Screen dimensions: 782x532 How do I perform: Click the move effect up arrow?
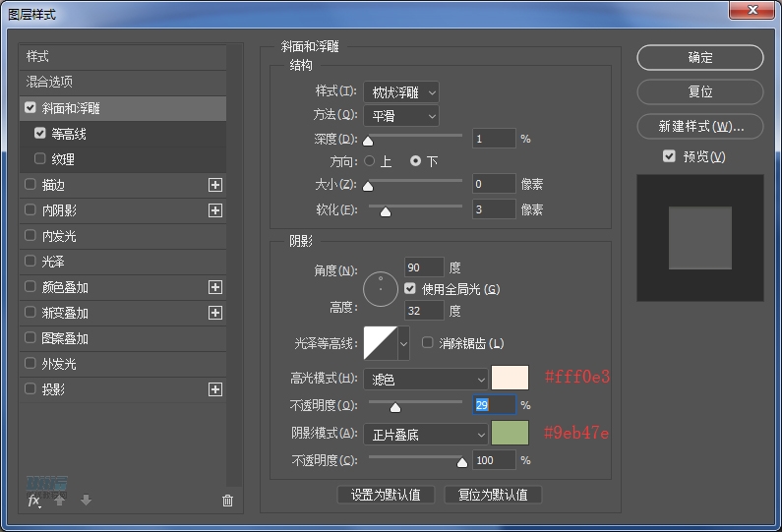coord(61,501)
